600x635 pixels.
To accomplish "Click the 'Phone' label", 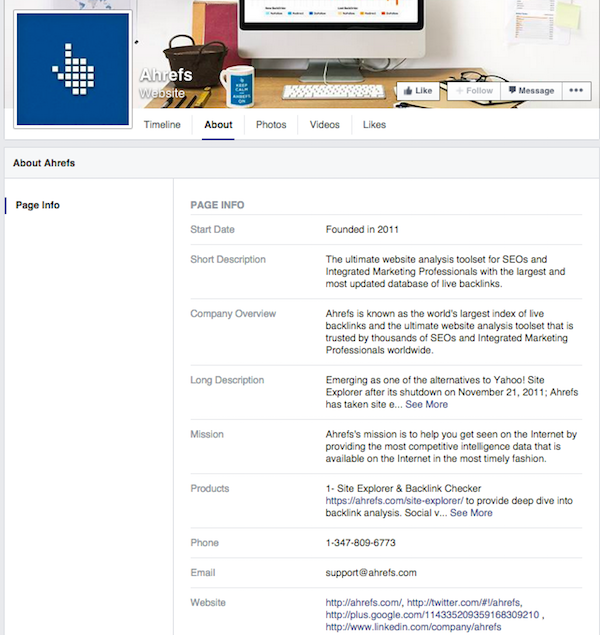I will 204,543.
